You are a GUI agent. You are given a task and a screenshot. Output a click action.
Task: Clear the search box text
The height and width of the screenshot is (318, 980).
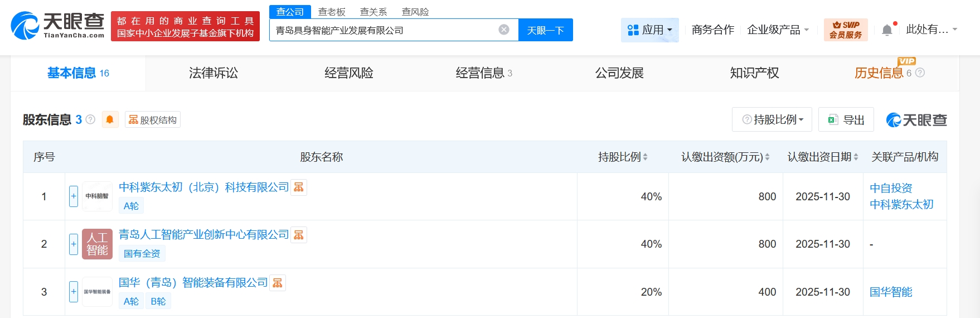point(503,30)
